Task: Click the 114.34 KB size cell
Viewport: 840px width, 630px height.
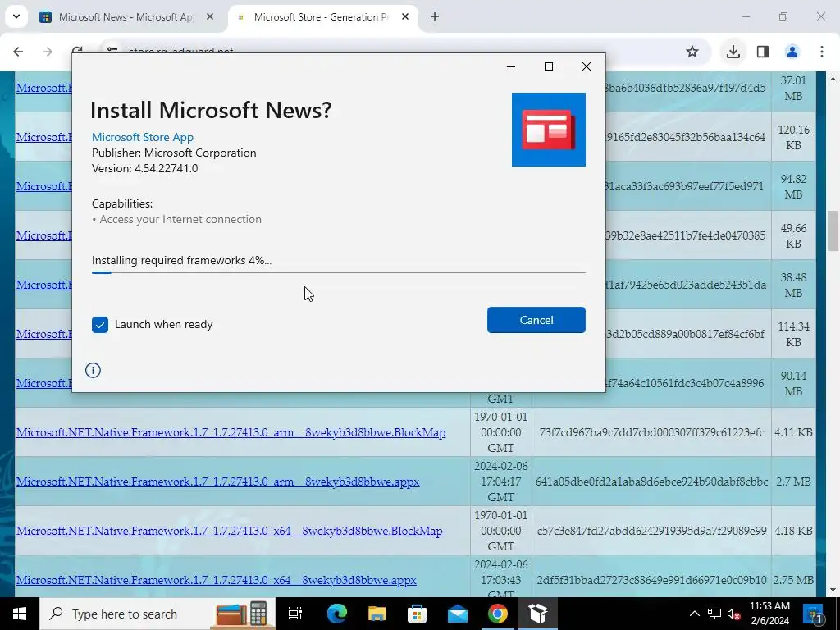Action: tap(793, 335)
